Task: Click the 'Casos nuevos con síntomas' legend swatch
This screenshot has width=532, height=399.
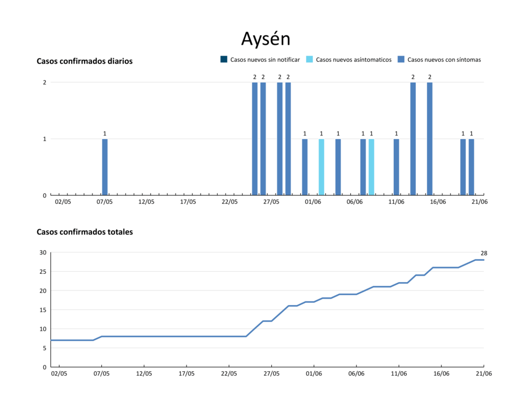Action: (401, 59)
